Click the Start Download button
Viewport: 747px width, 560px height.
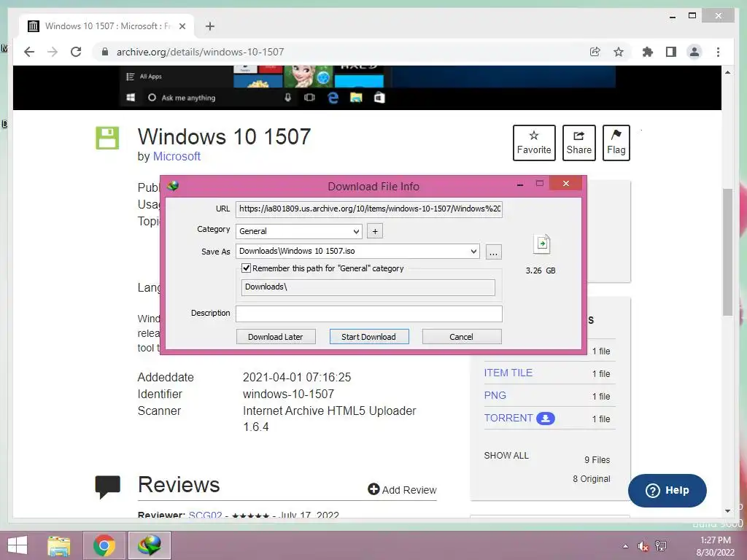(368, 337)
